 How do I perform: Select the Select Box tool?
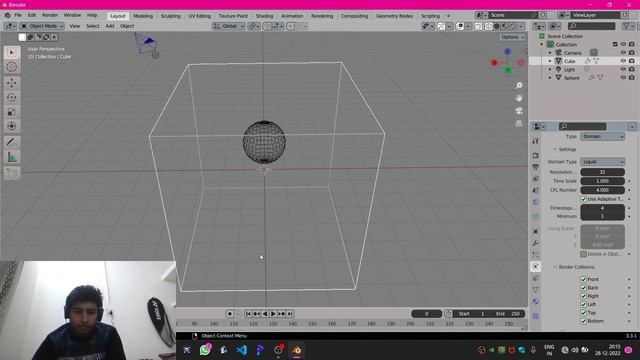[x=11, y=52]
